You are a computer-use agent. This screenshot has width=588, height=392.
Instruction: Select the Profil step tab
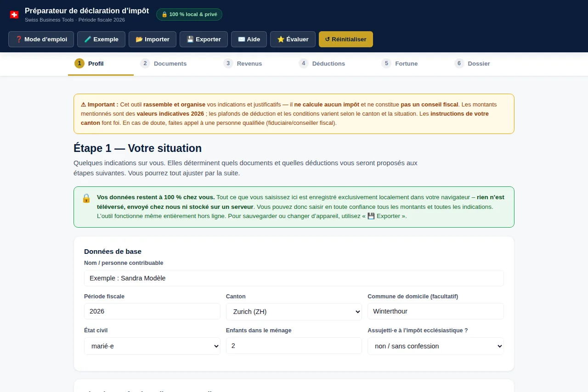(101, 64)
